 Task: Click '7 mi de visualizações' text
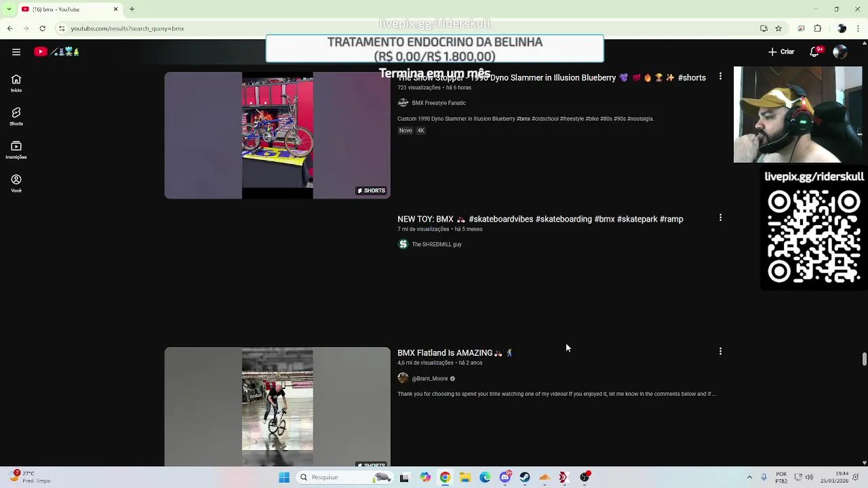point(423,229)
